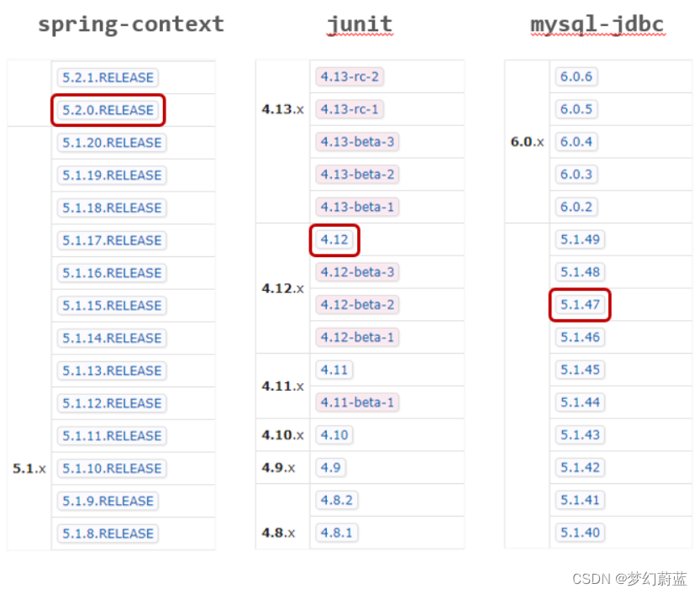This screenshot has width=700, height=594.
Task: Click the 4.8.x branch label
Action: pyautogui.click(x=278, y=533)
